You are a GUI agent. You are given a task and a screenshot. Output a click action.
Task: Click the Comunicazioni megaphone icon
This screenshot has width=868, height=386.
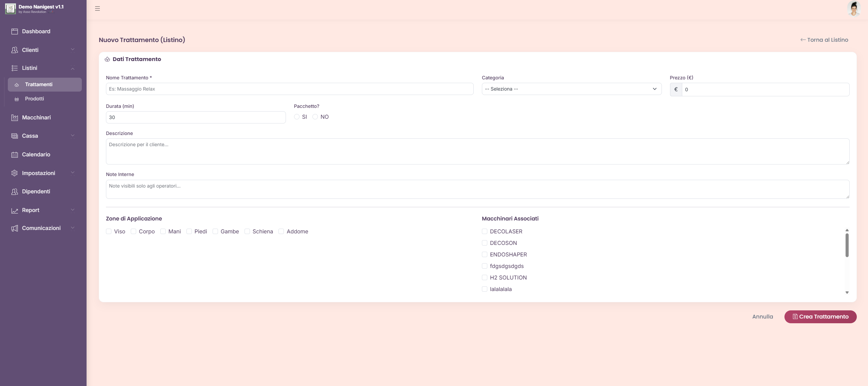pos(15,228)
